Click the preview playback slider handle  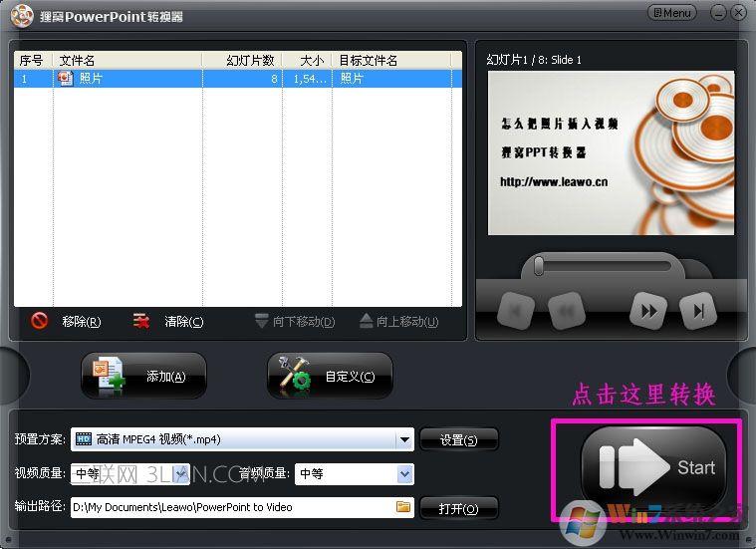pyautogui.click(x=538, y=266)
